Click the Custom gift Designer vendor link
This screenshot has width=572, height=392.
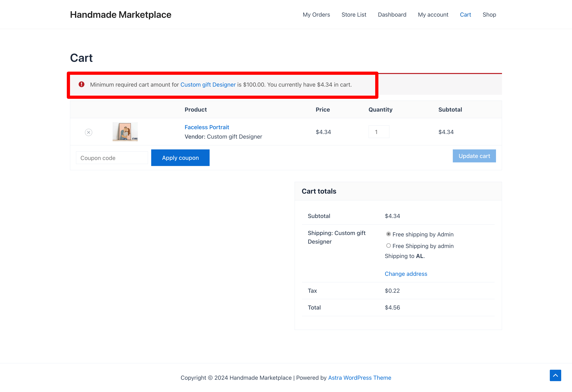(x=208, y=84)
